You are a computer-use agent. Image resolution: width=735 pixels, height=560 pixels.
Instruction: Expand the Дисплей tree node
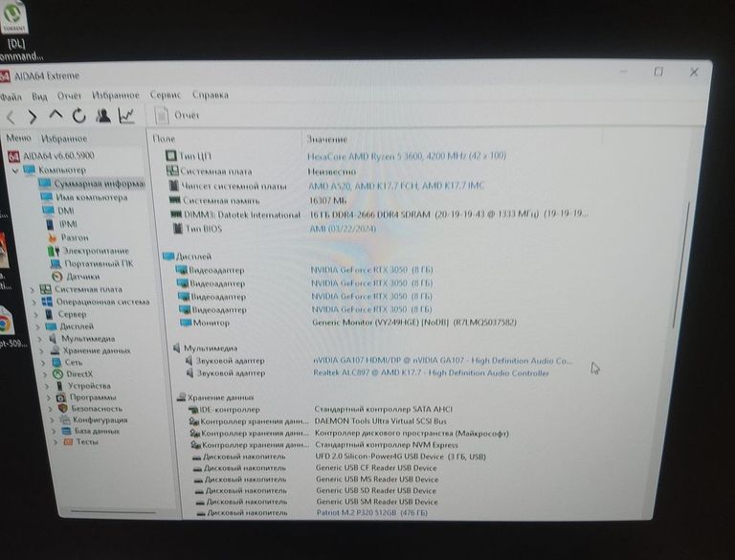point(37,326)
